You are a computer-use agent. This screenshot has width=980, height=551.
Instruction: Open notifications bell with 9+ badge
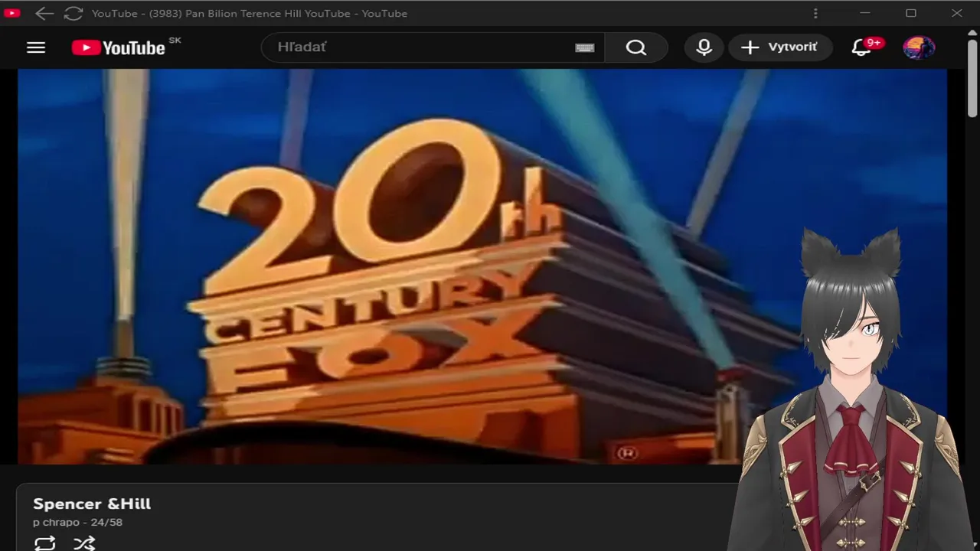pyautogui.click(x=861, y=47)
